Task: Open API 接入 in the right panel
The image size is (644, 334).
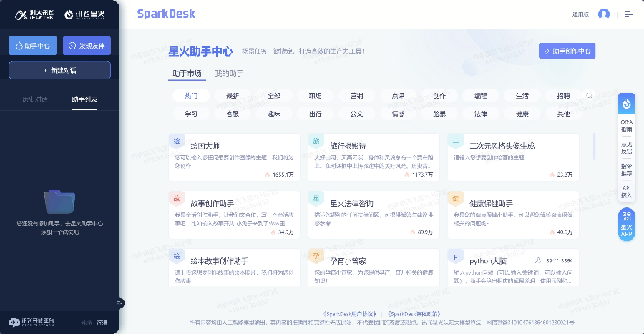Action: point(626,192)
